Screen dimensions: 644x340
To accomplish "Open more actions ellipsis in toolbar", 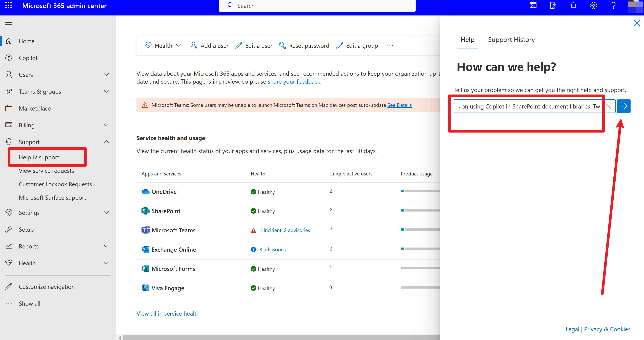I will [x=390, y=46].
